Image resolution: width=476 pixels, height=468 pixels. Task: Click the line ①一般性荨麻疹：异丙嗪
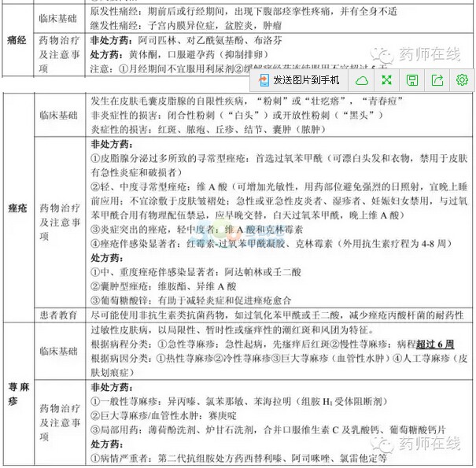coord(239,401)
